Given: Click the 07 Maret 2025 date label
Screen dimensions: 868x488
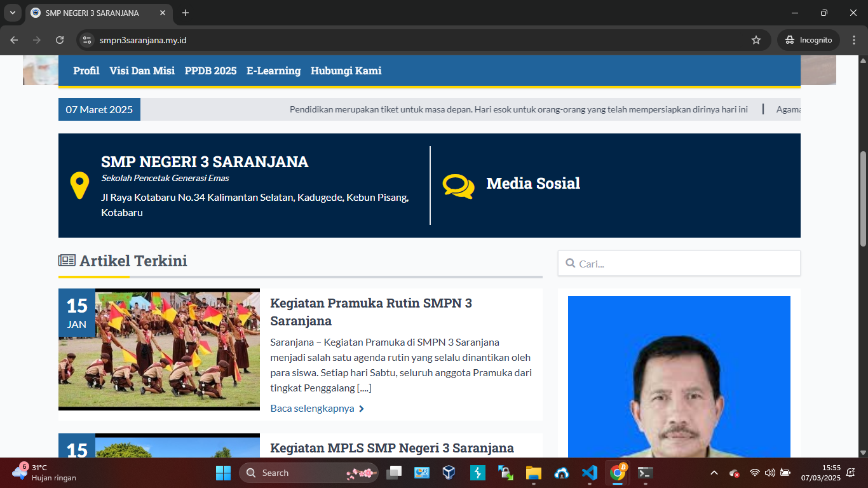Looking at the screenshot, I should pos(99,109).
